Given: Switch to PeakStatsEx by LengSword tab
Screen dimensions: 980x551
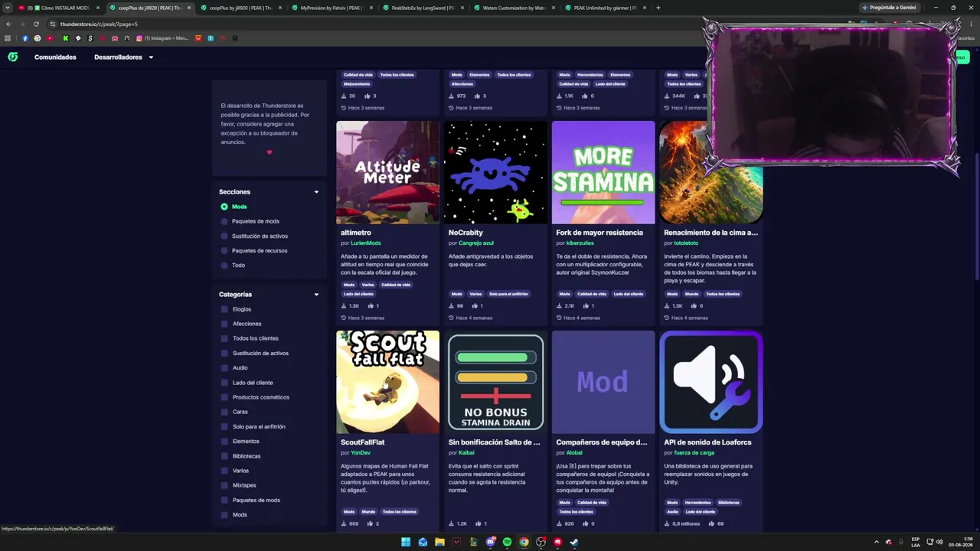Looking at the screenshot, I should (422, 8).
